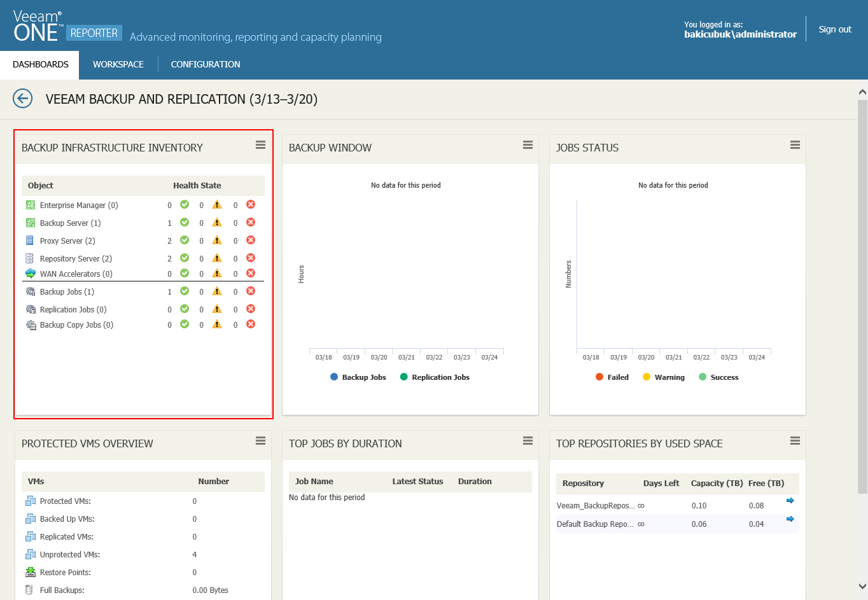This screenshot has width=868, height=600.
Task: Open Top Repositories widget hamburger menu
Action: click(x=795, y=441)
